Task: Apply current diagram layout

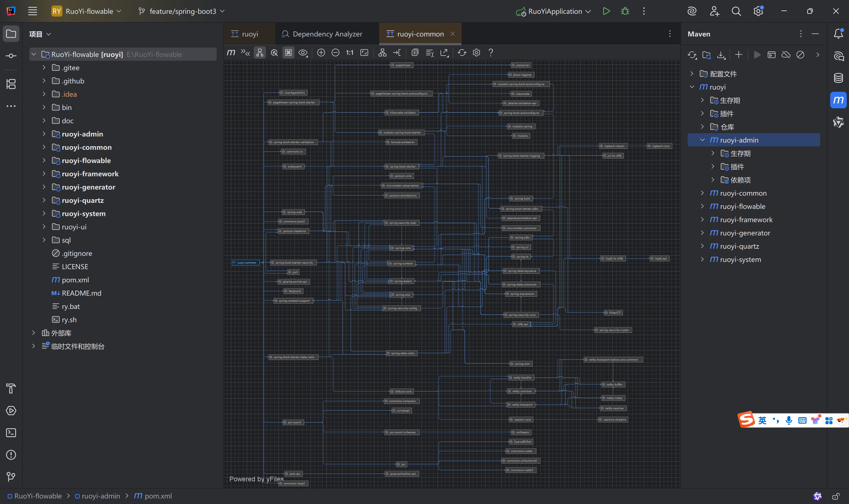Action: click(382, 53)
